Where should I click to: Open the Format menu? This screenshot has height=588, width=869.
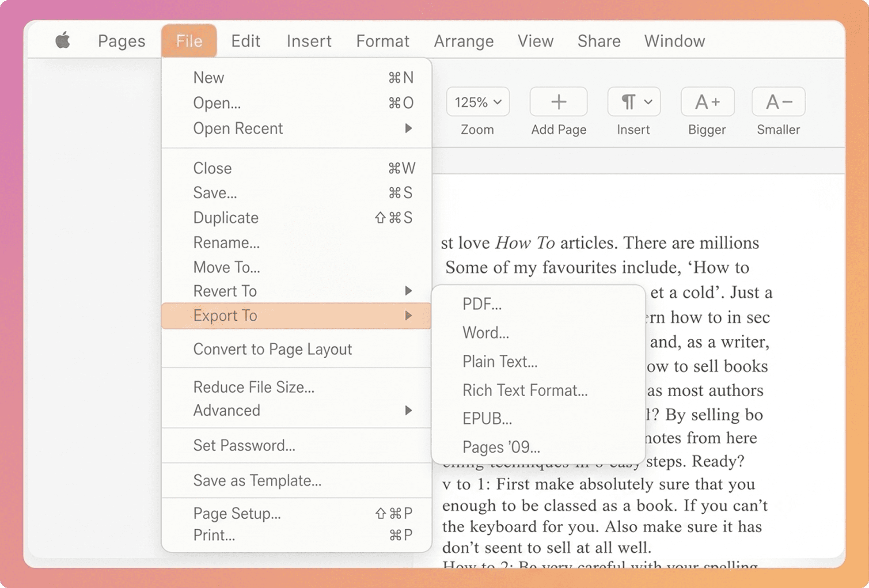pyautogui.click(x=383, y=41)
